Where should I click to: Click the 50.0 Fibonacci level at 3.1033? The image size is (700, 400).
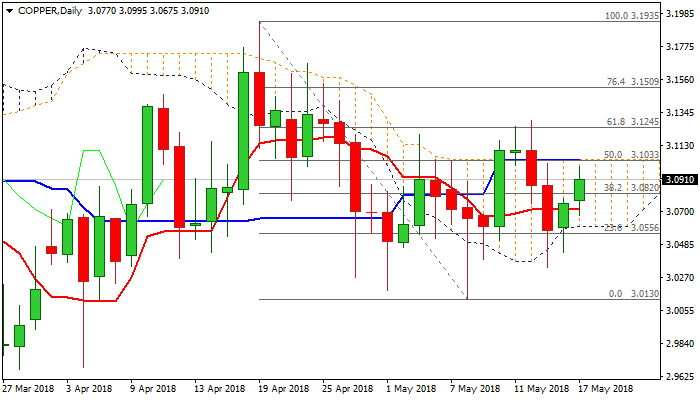click(x=629, y=154)
